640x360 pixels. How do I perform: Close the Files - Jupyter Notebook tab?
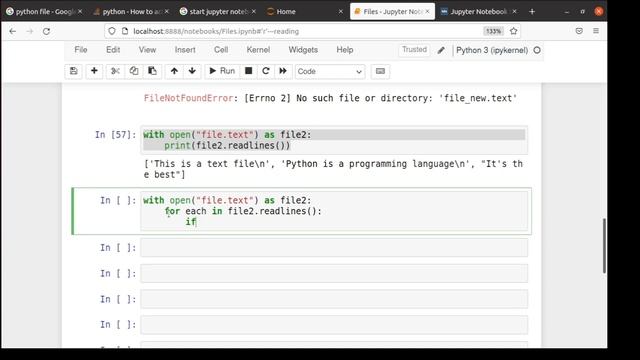tap(427, 11)
